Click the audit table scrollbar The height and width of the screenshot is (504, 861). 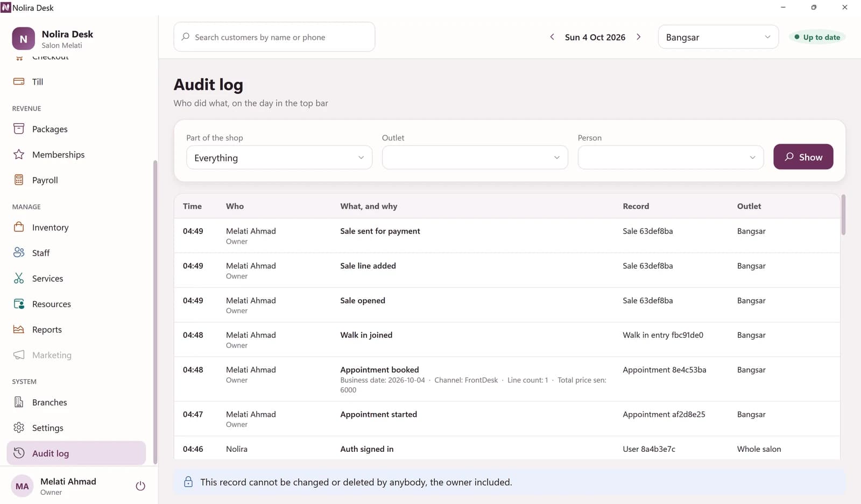pyautogui.click(x=843, y=215)
